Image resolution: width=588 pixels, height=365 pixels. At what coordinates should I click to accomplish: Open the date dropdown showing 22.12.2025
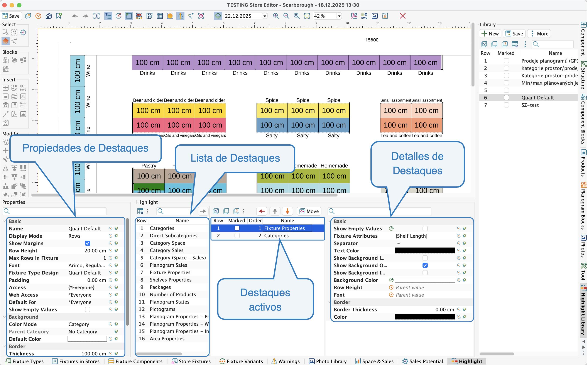coord(265,16)
